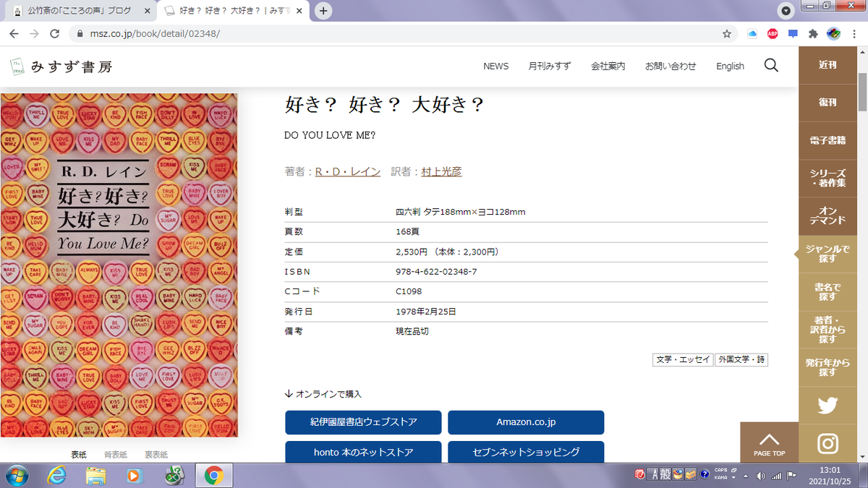Buy at honto 本のネットストア
868x488 pixels.
(x=363, y=453)
